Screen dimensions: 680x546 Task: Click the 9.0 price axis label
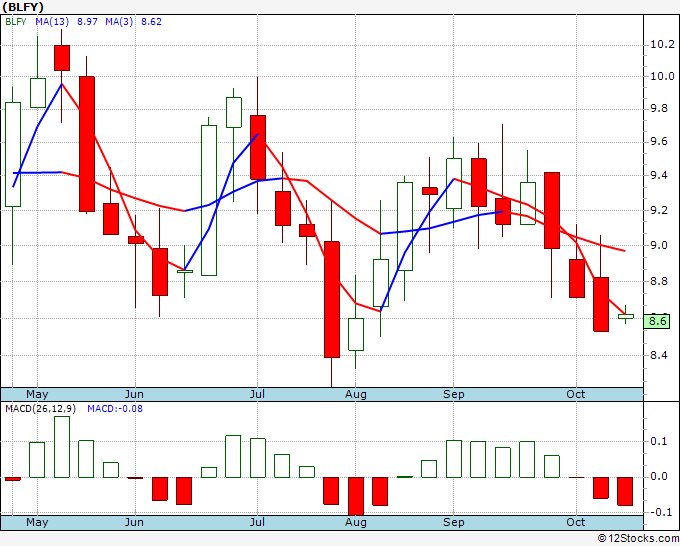[659, 245]
